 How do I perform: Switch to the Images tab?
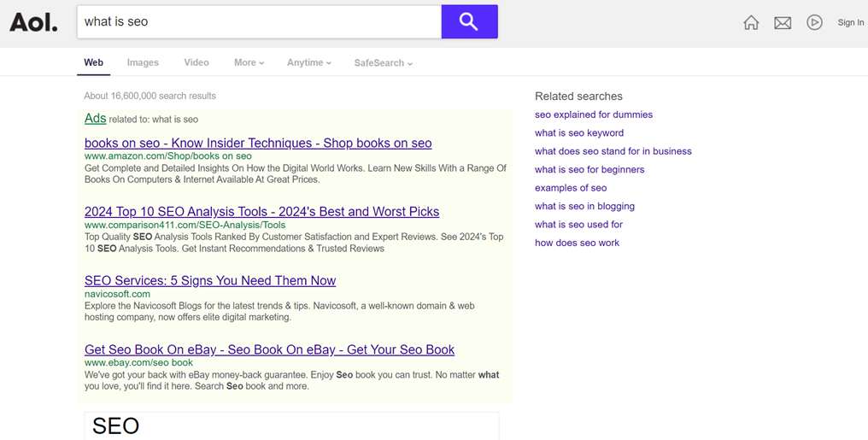click(x=143, y=62)
